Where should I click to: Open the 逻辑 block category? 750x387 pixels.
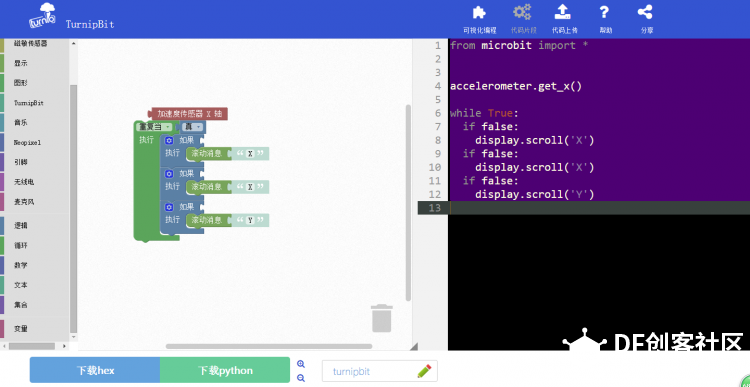(21, 225)
